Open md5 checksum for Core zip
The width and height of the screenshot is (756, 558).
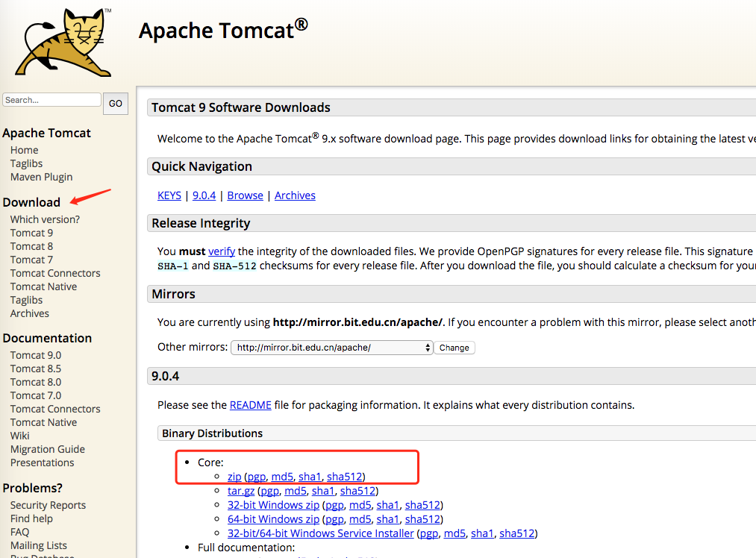(x=282, y=477)
